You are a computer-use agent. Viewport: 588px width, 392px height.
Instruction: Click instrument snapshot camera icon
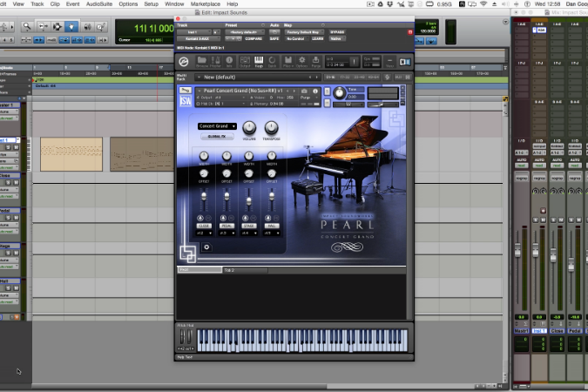[304, 91]
